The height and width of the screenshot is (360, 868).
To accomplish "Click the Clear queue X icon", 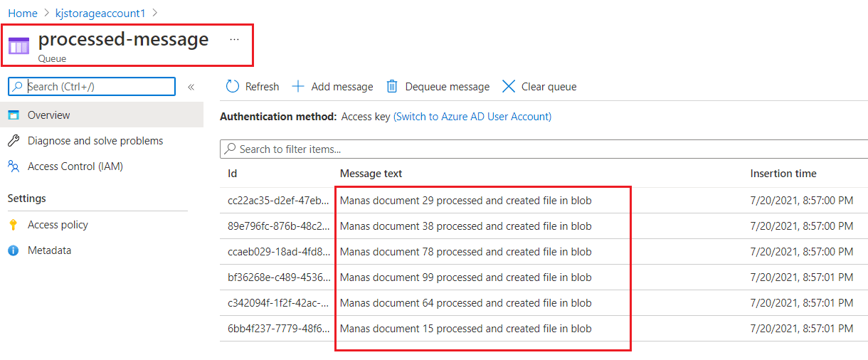I will [x=509, y=86].
